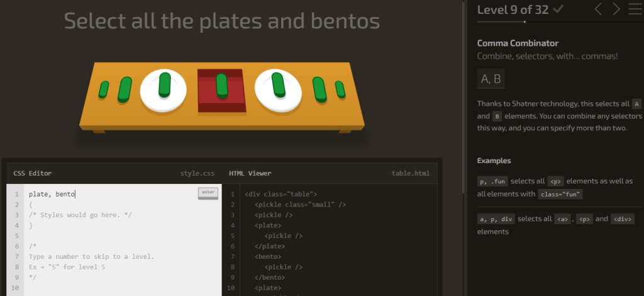This screenshot has width=644, height=296.
Task: Click the class="fun" code snippet
Action: point(560,195)
